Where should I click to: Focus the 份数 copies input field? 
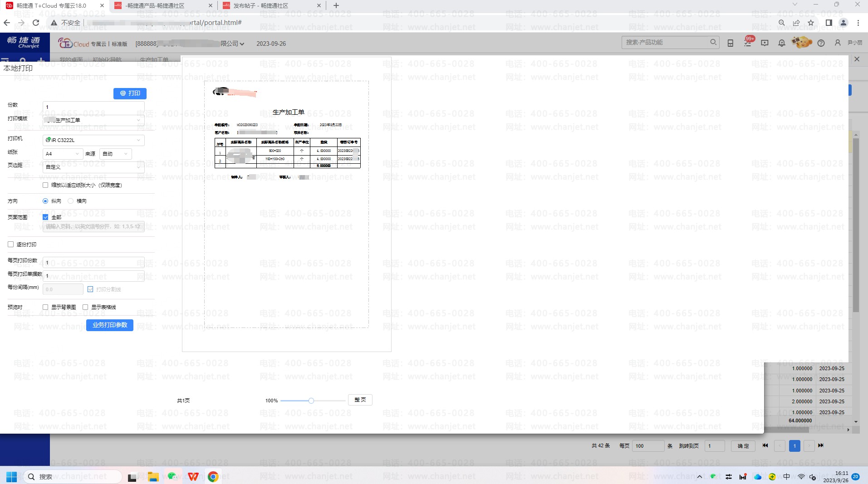point(93,107)
